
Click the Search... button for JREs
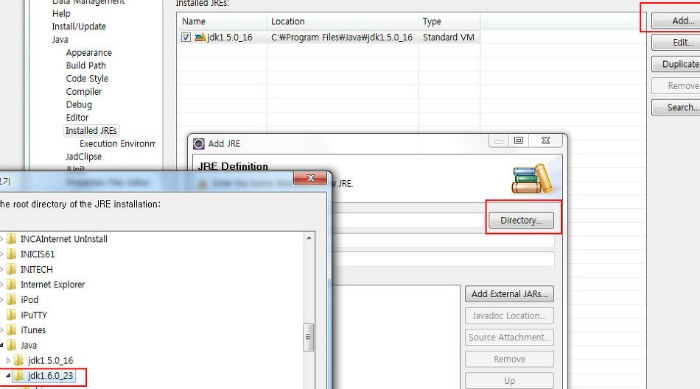[x=675, y=107]
